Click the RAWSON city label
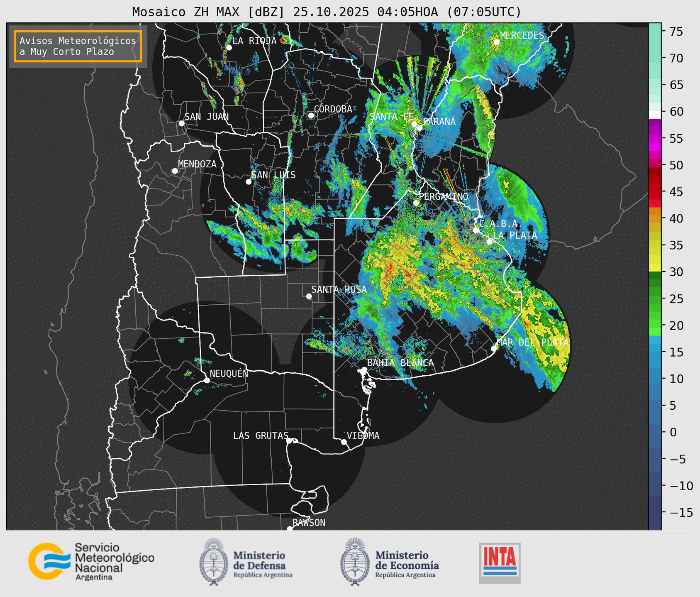This screenshot has width=700, height=597. (x=309, y=523)
